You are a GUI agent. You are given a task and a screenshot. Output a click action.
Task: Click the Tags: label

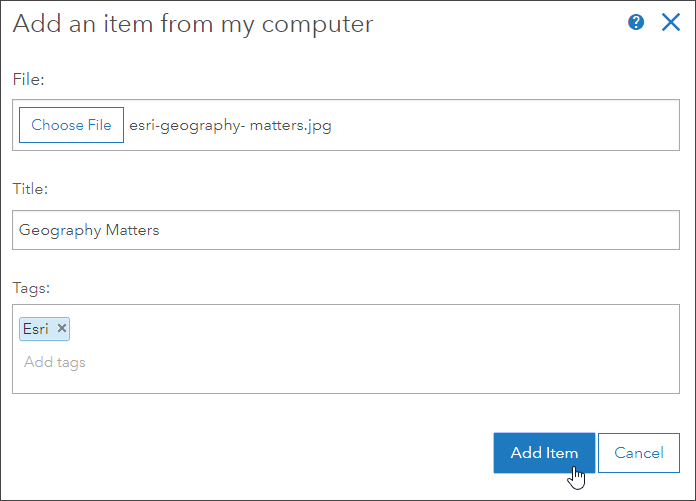tap(31, 288)
